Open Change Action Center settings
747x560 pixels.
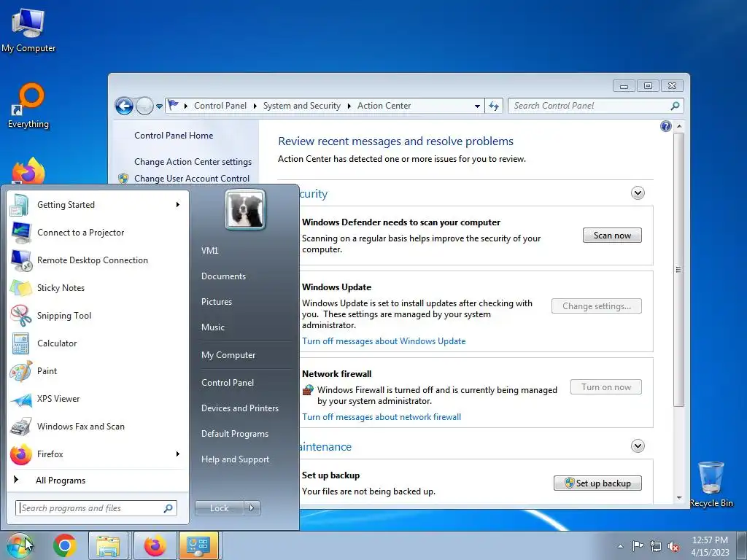193,161
